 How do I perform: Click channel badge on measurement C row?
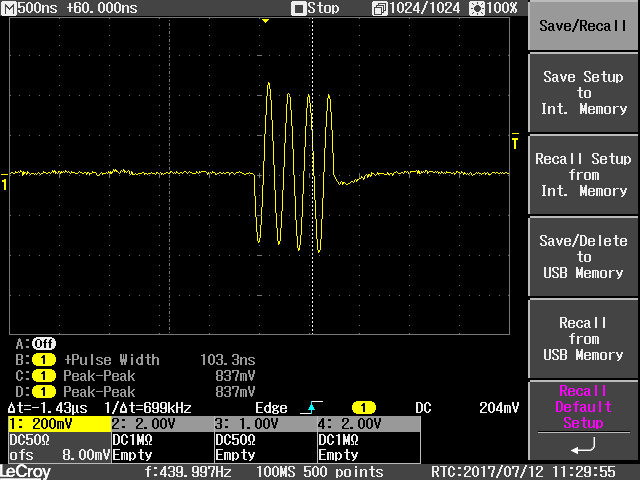point(44,376)
